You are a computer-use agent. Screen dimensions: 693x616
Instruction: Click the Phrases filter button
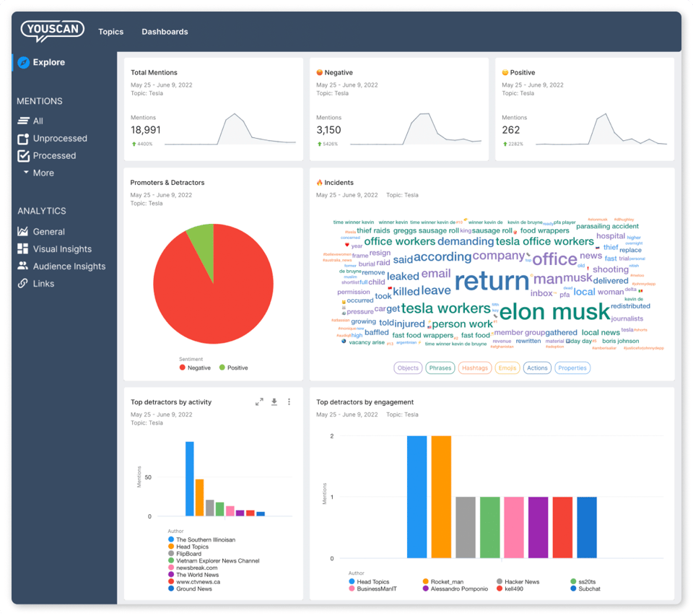tap(440, 368)
